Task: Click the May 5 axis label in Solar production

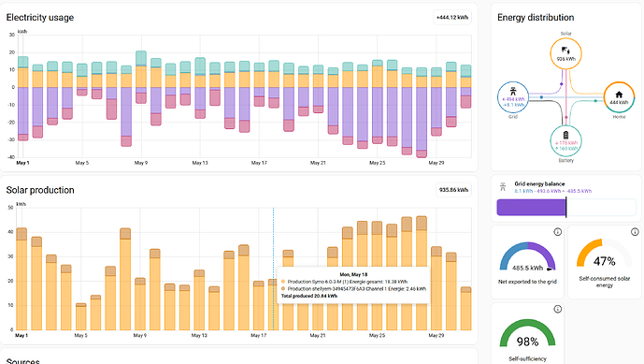Action: (x=81, y=336)
